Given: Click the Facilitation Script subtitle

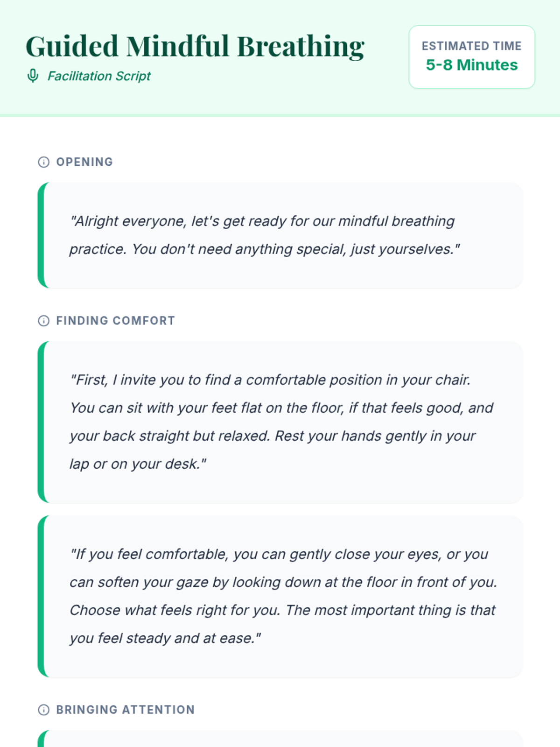Looking at the screenshot, I should pyautogui.click(x=99, y=76).
